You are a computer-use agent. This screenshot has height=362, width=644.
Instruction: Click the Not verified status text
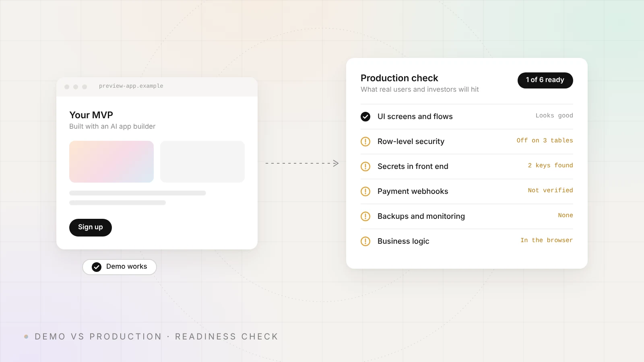coord(551,190)
